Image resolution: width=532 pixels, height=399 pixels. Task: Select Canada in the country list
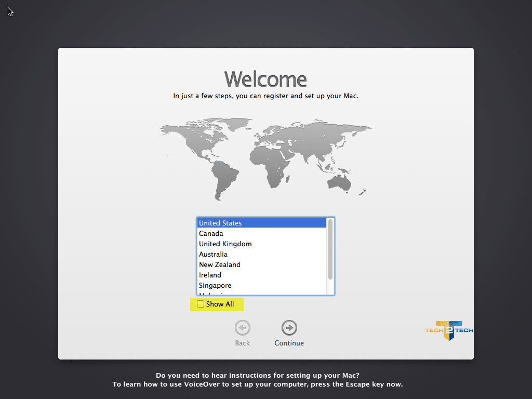click(x=262, y=233)
